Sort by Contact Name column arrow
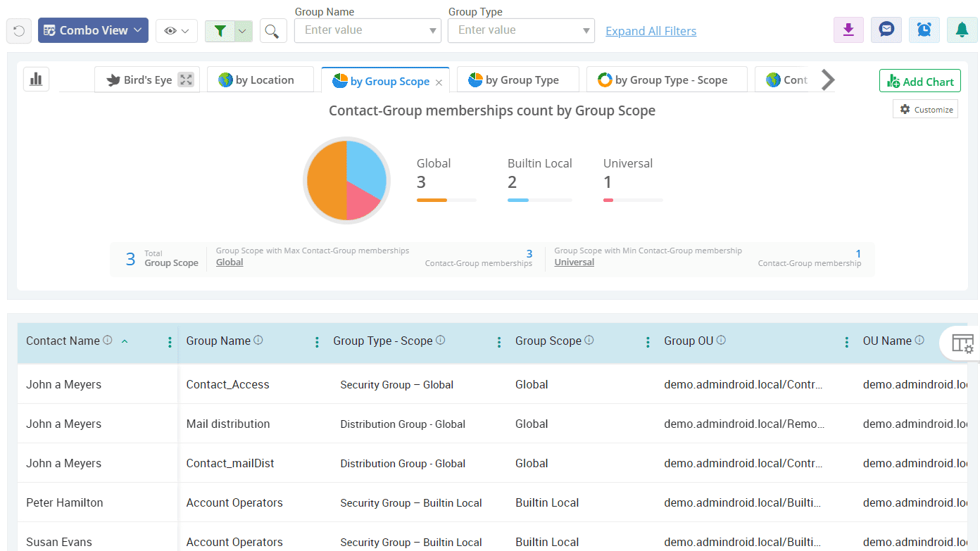Viewport: 980px width, 551px height. click(x=125, y=341)
